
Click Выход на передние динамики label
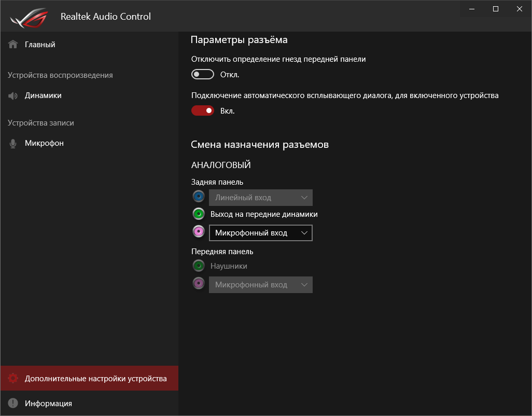264,214
